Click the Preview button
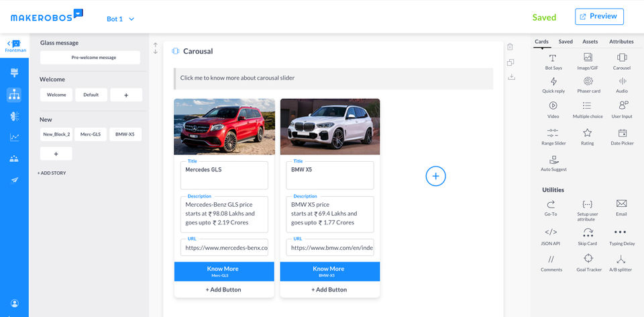The width and height of the screenshot is (644, 317). coord(599,16)
